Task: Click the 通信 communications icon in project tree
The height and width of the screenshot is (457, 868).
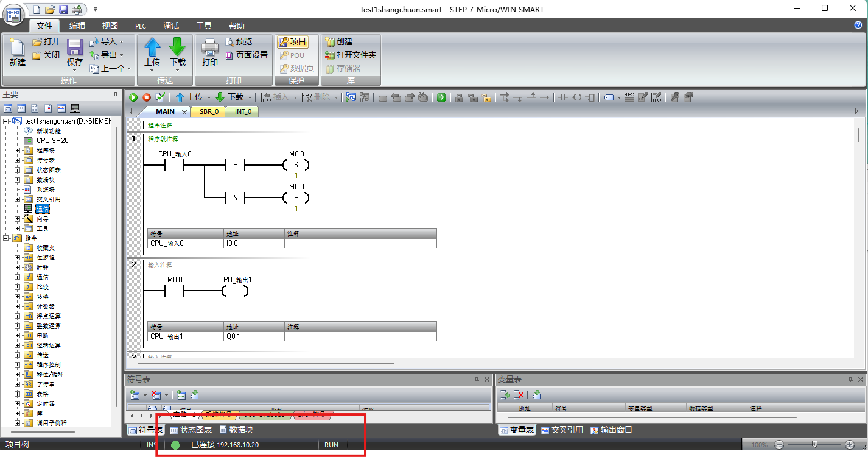Action: click(28, 209)
